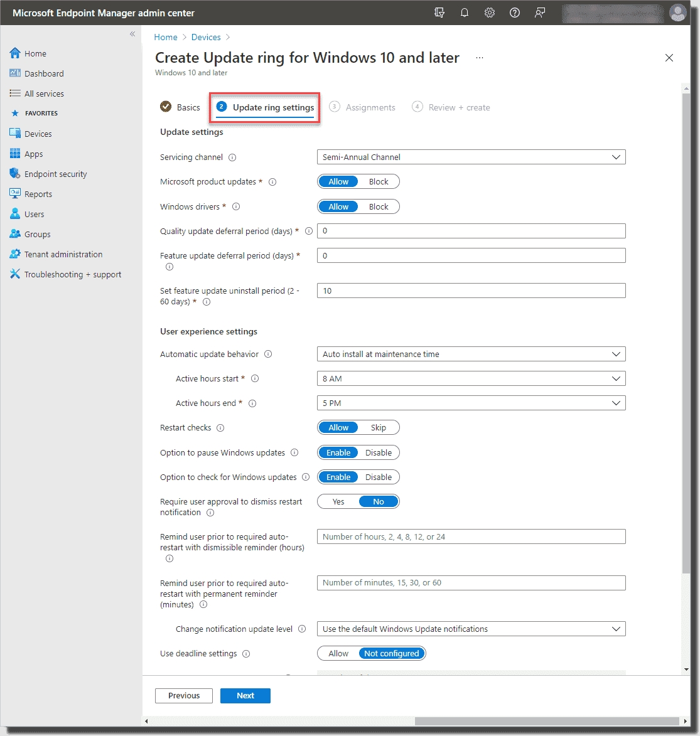This screenshot has height=736, width=700.
Task: Open the notifications bell
Action: [x=464, y=13]
